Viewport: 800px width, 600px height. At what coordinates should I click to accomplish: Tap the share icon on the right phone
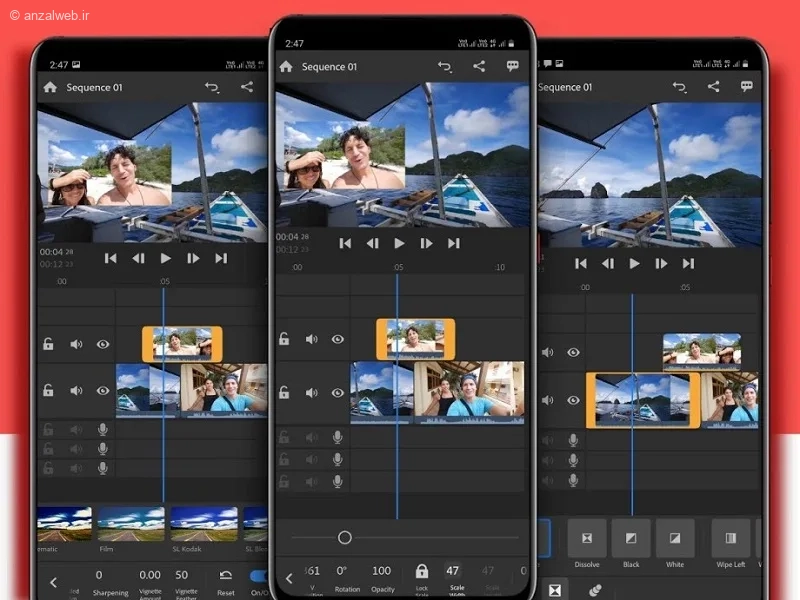713,86
